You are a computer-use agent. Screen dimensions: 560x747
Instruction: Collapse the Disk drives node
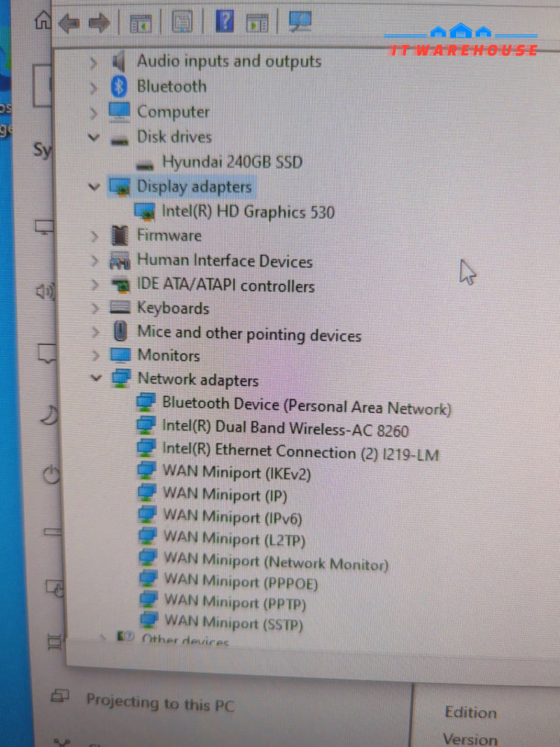point(93,137)
